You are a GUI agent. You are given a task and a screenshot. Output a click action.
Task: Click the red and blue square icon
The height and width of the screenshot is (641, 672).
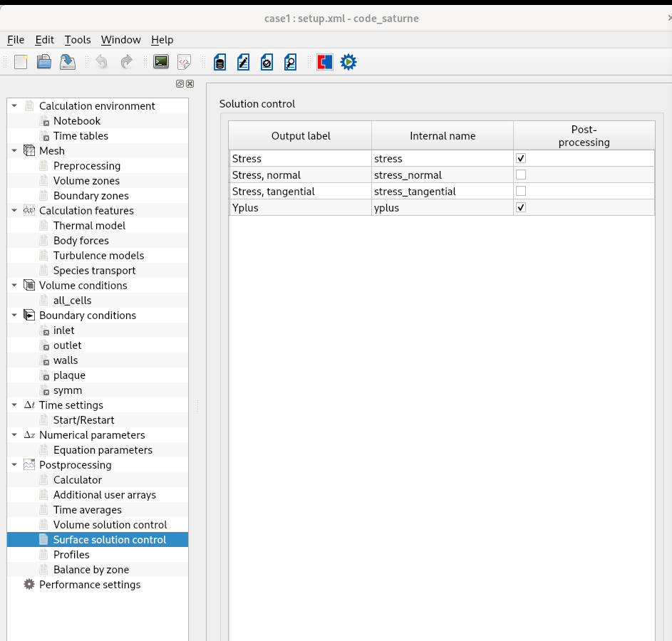(x=325, y=62)
